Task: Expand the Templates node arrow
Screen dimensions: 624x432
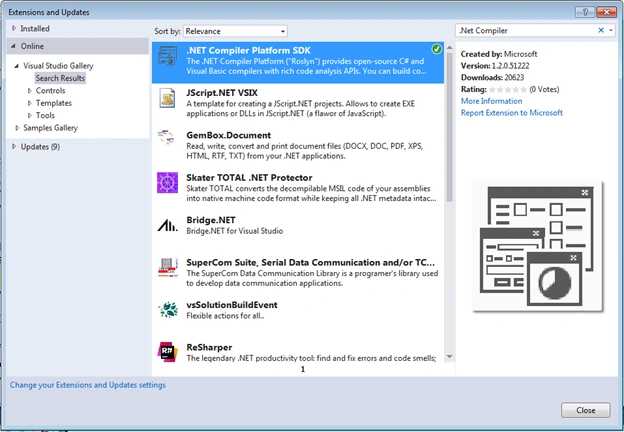Action: [x=29, y=103]
